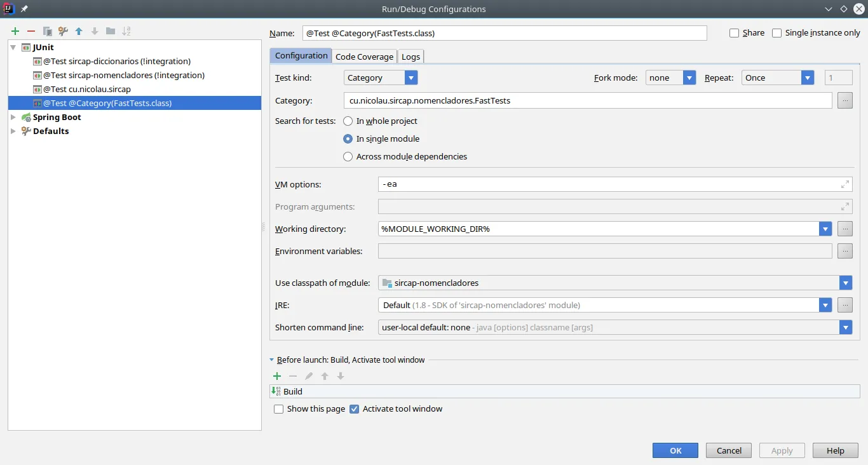Browse for category class with ellipsis button

tap(844, 100)
